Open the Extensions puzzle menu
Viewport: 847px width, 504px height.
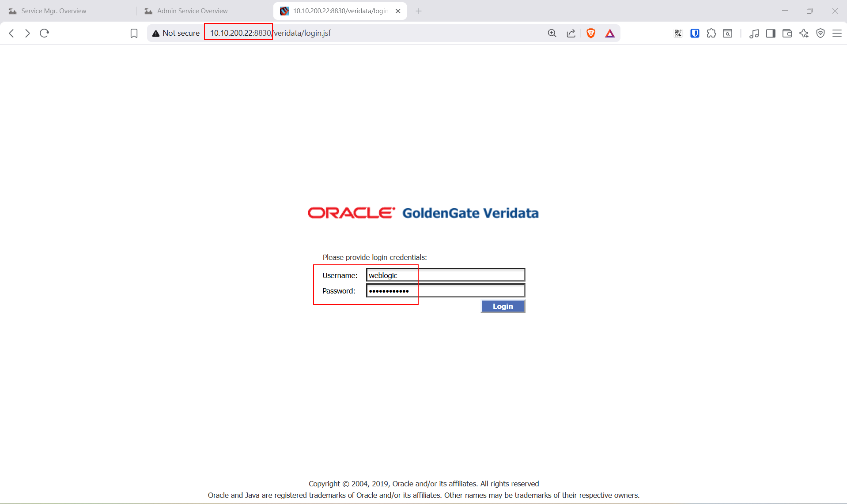click(711, 33)
